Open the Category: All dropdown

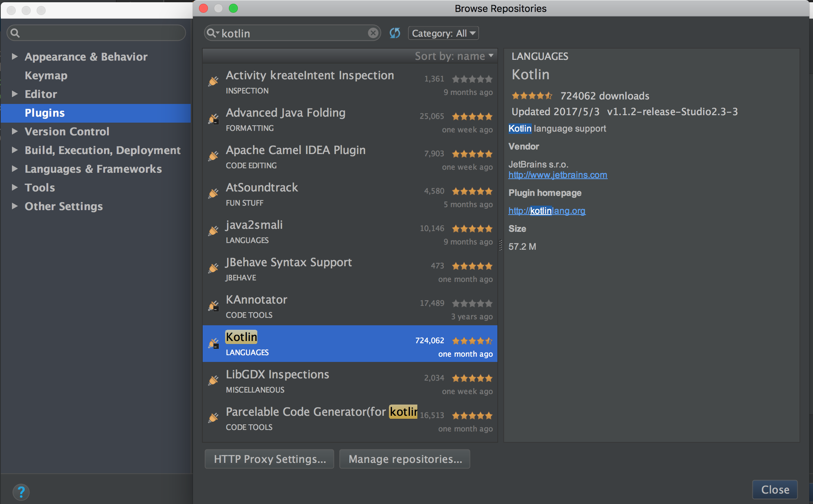pos(443,33)
